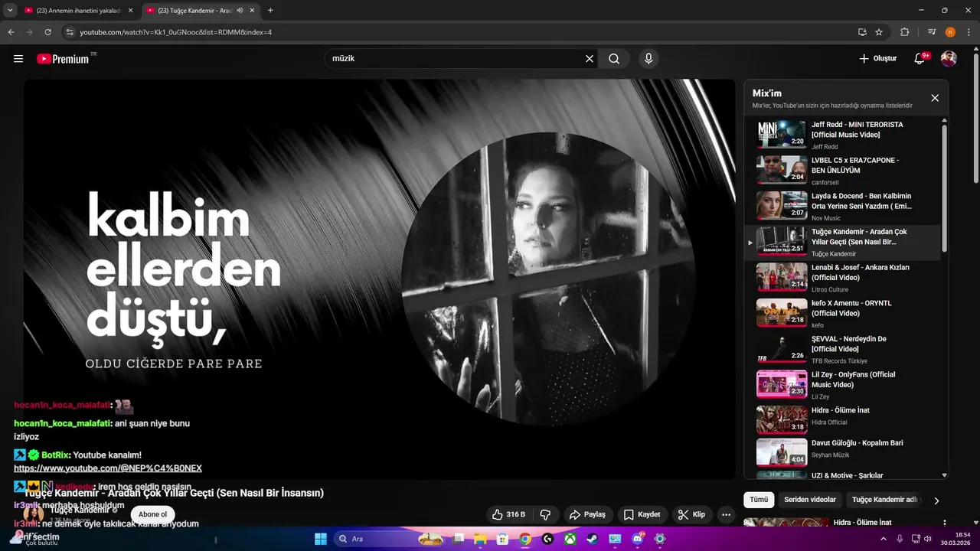Image resolution: width=980 pixels, height=551 pixels.
Task: Clear the 'müzik' search text
Action: (590, 59)
